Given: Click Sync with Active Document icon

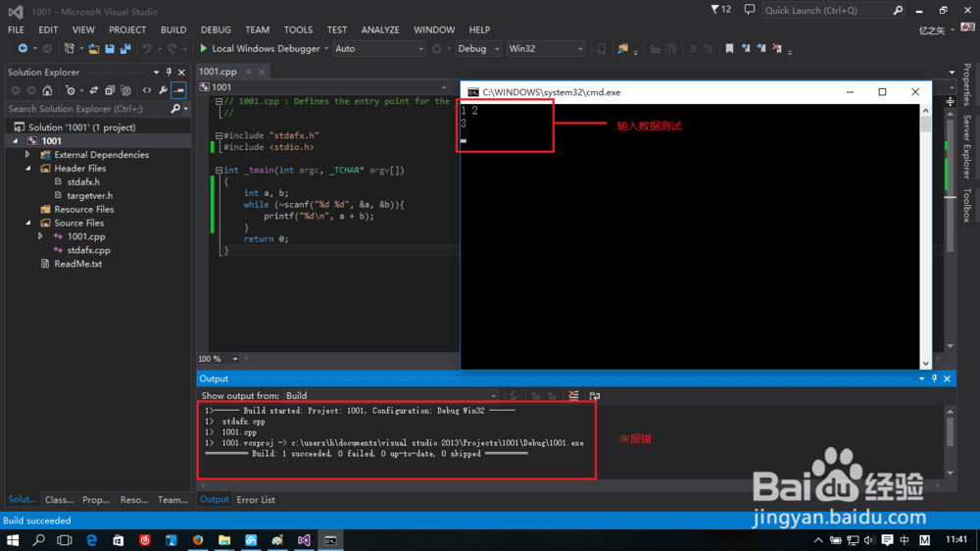Looking at the screenshot, I should click(94, 90).
